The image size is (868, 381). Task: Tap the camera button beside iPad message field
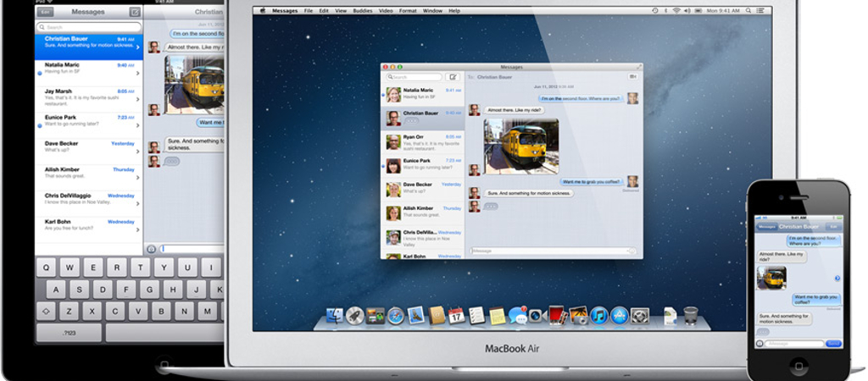tap(151, 249)
